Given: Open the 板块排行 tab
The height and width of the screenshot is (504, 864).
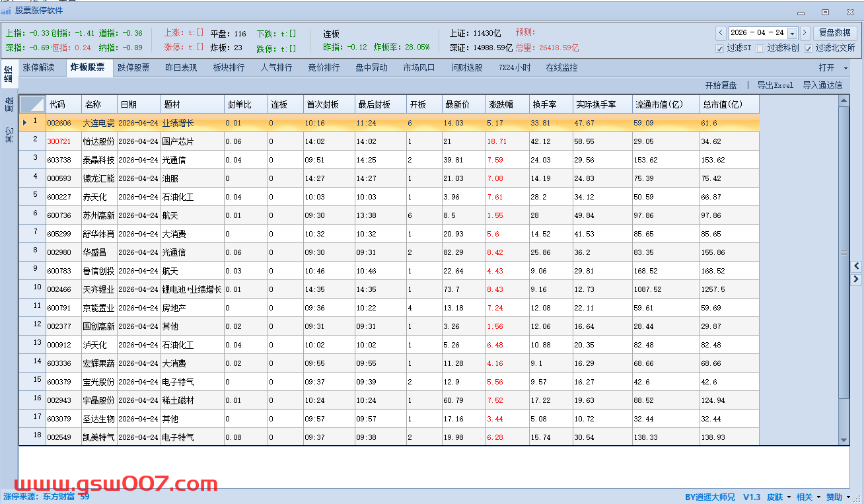Looking at the screenshot, I should (x=229, y=68).
